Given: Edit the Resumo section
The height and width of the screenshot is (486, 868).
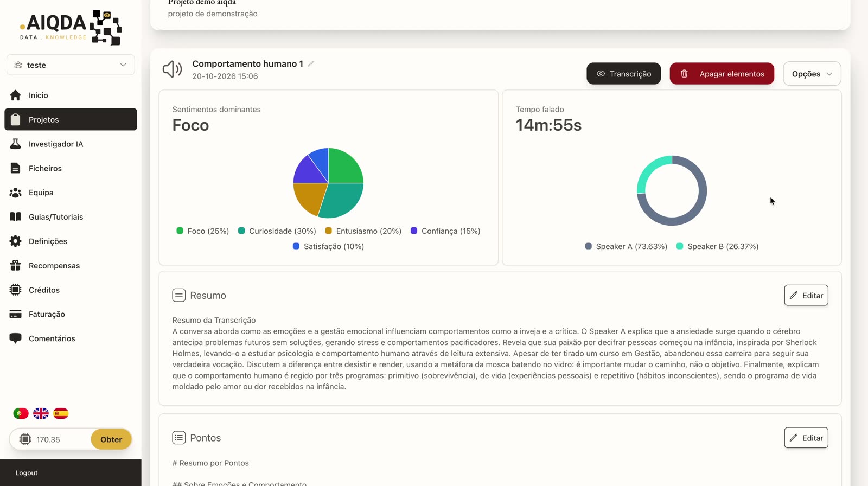Looking at the screenshot, I should 806,295.
